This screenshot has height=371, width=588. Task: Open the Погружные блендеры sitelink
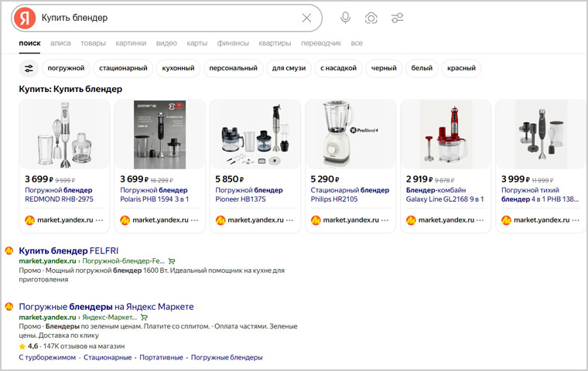click(227, 358)
